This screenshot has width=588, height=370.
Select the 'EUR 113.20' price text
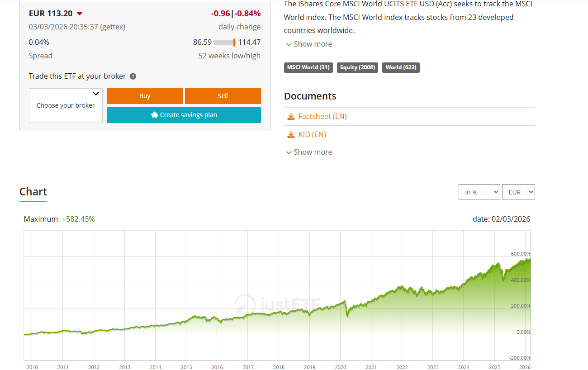51,14
